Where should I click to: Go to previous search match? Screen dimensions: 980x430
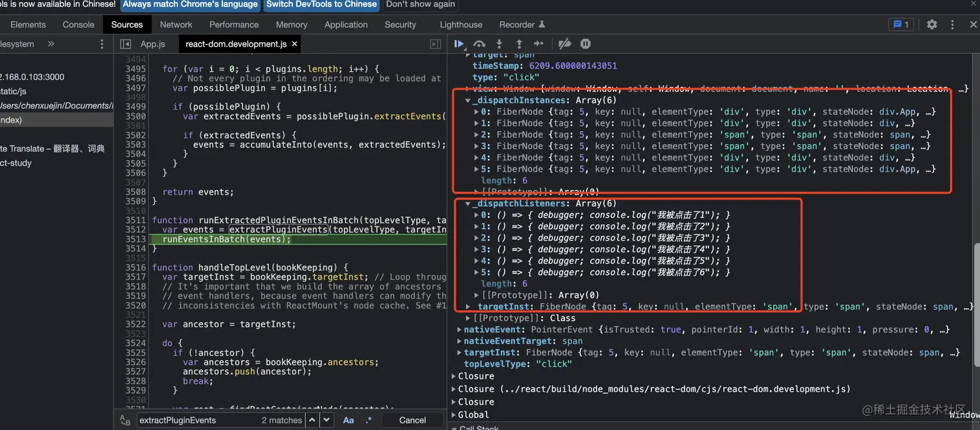coord(312,420)
